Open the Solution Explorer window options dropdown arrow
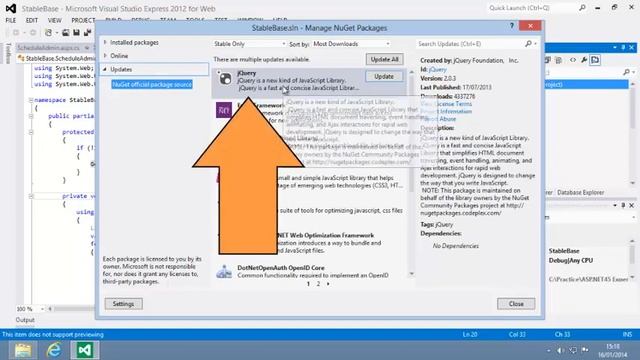Screen dimensions: 640x360 (615, 48)
